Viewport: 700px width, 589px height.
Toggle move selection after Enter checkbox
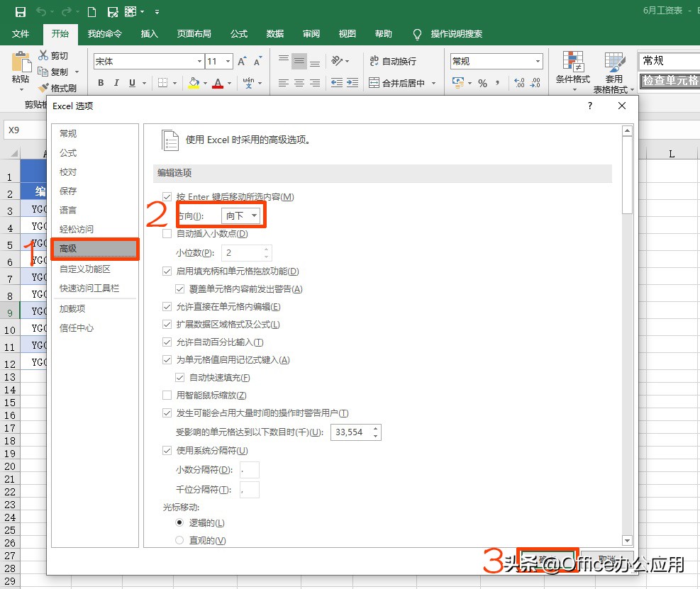click(x=167, y=197)
